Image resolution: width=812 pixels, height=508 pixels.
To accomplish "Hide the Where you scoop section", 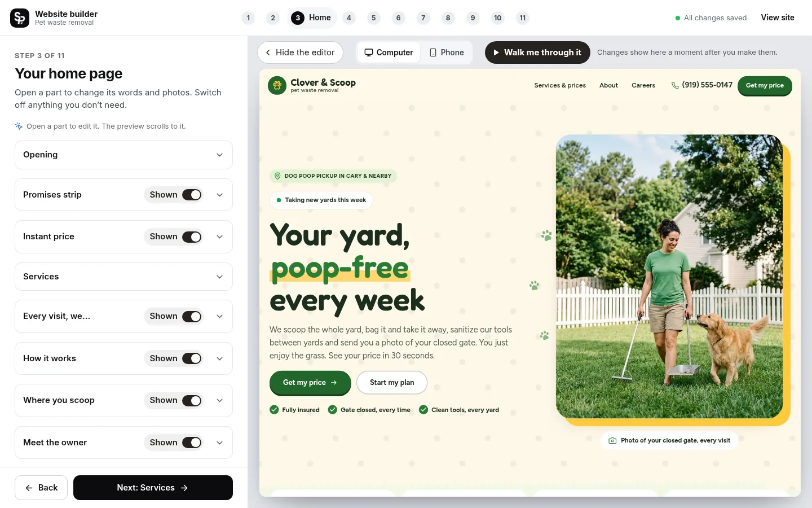I will (x=192, y=401).
